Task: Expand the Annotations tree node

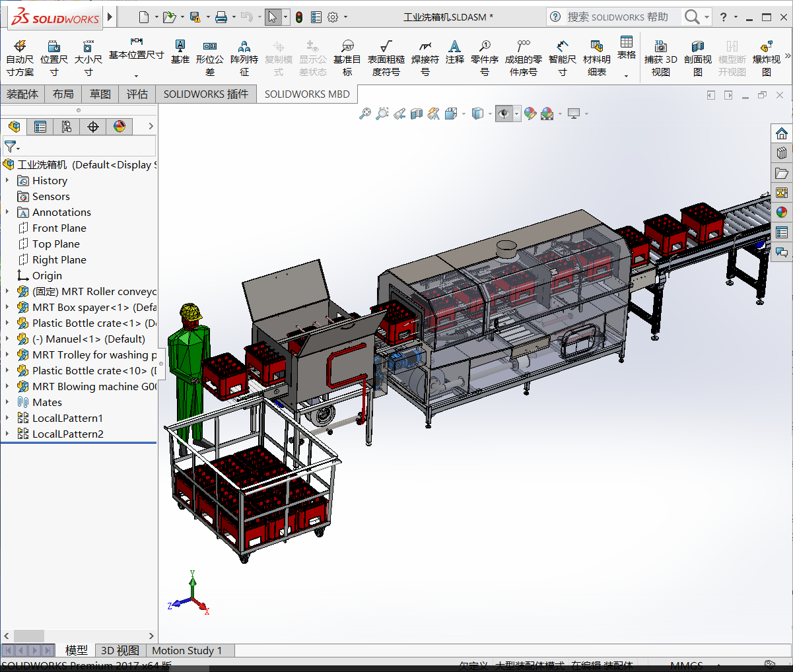Action: tap(7, 212)
